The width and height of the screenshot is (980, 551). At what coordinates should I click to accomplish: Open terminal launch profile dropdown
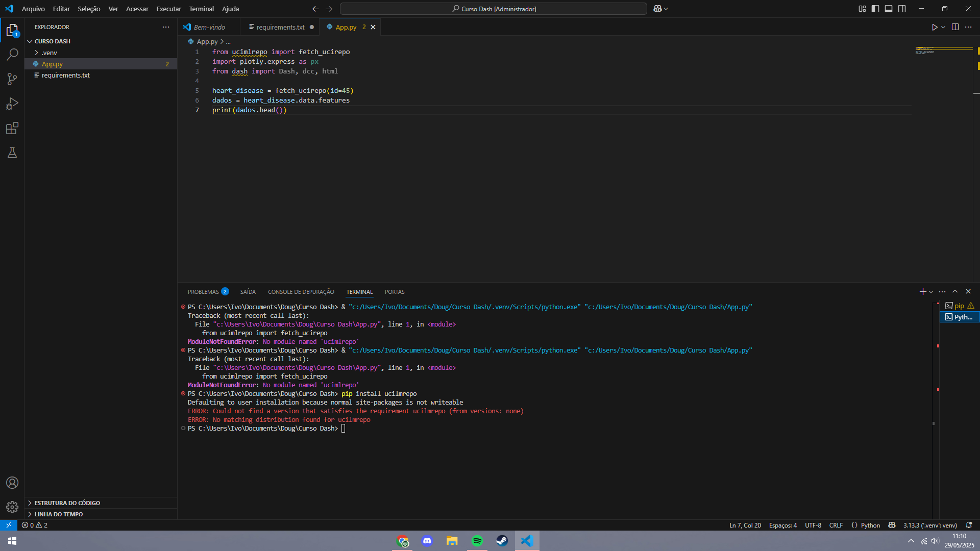click(x=931, y=292)
